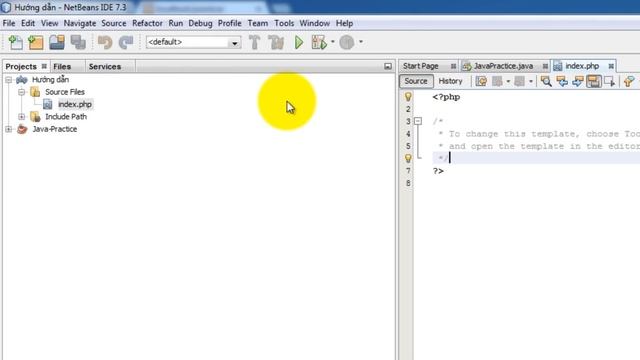Click Find Previous Occurrence icon

point(562,81)
